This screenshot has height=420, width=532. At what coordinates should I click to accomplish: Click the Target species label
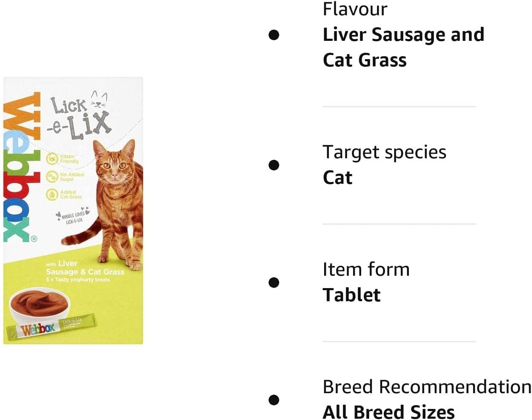385,152
